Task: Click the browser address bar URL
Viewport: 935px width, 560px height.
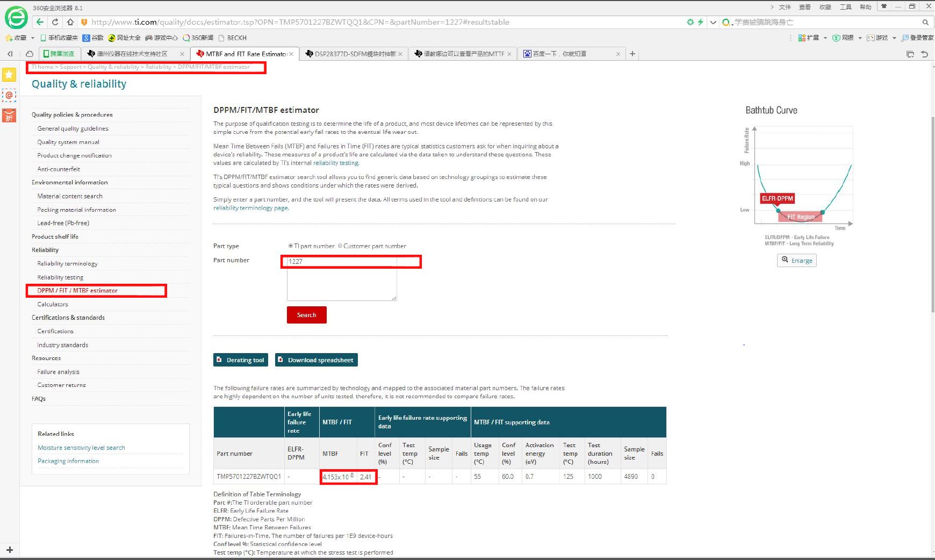Action: [x=300, y=22]
